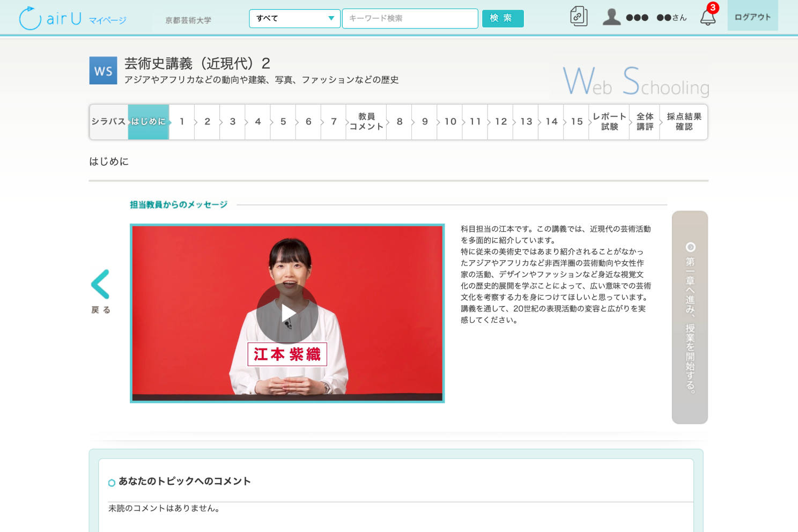This screenshot has height=532, width=798.
Task: Click the airU logo icon
Action: coord(30,18)
